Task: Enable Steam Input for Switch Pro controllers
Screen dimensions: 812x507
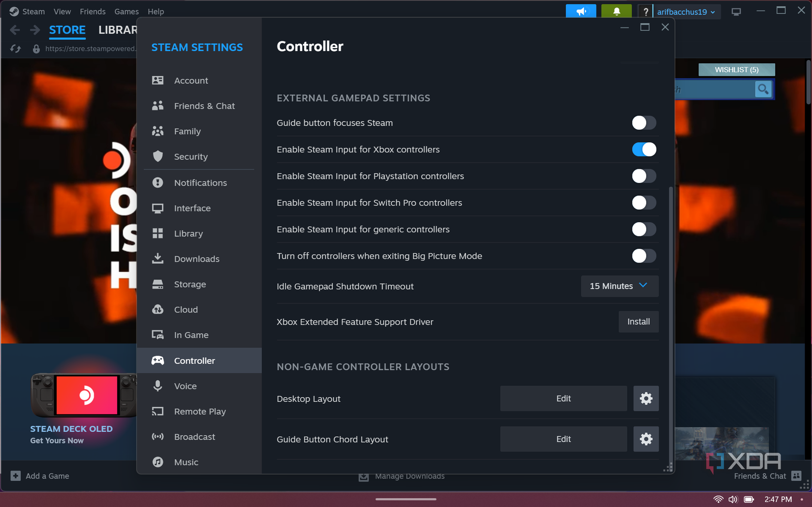Action: tap(644, 203)
